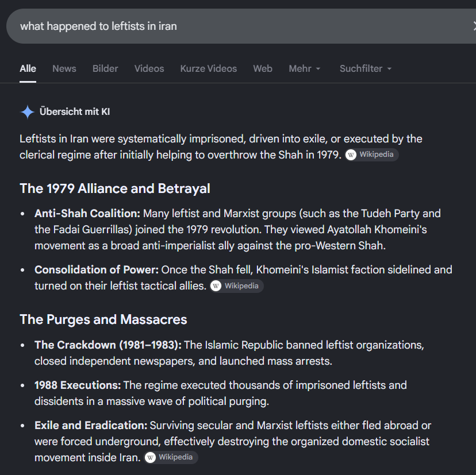Select the Alle tab

(28, 68)
